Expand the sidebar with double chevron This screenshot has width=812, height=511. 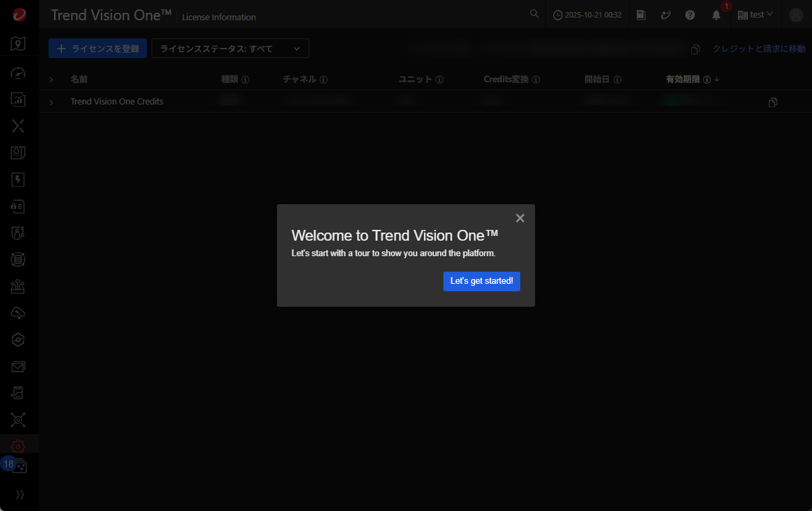coord(20,495)
